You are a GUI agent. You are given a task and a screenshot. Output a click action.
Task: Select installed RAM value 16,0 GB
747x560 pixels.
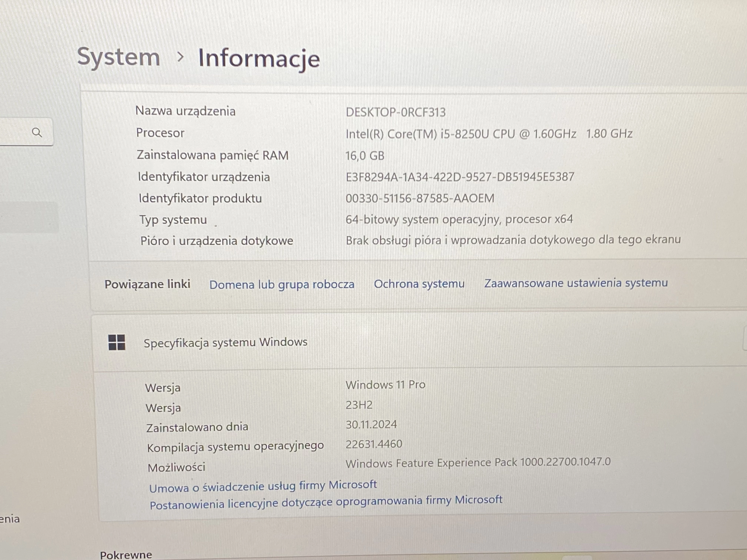point(365,156)
